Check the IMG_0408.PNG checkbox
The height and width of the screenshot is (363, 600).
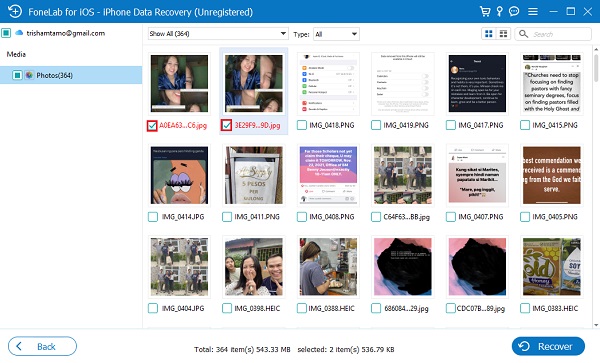(302, 217)
